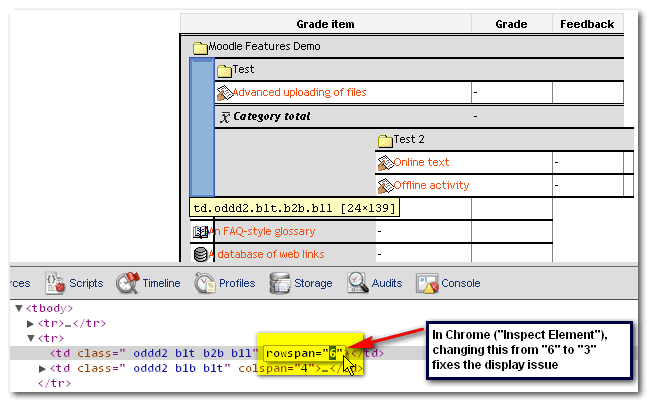
Task: Click the <tbody> tag text
Action: tap(50, 308)
